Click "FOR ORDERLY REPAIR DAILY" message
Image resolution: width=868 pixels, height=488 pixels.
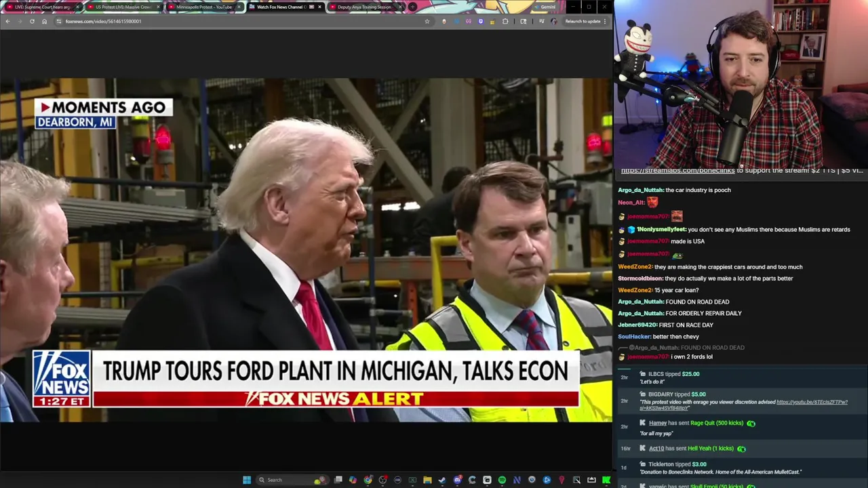click(x=704, y=313)
